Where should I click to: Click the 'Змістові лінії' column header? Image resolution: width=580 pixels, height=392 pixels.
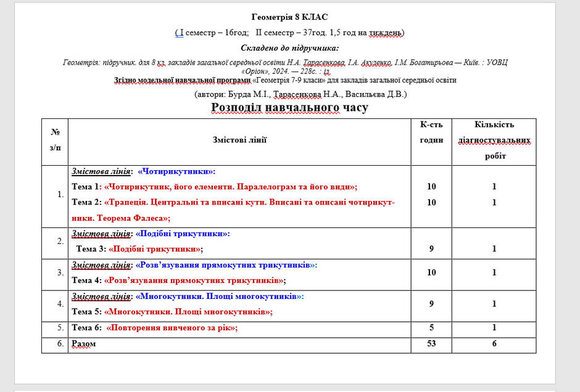(239, 140)
